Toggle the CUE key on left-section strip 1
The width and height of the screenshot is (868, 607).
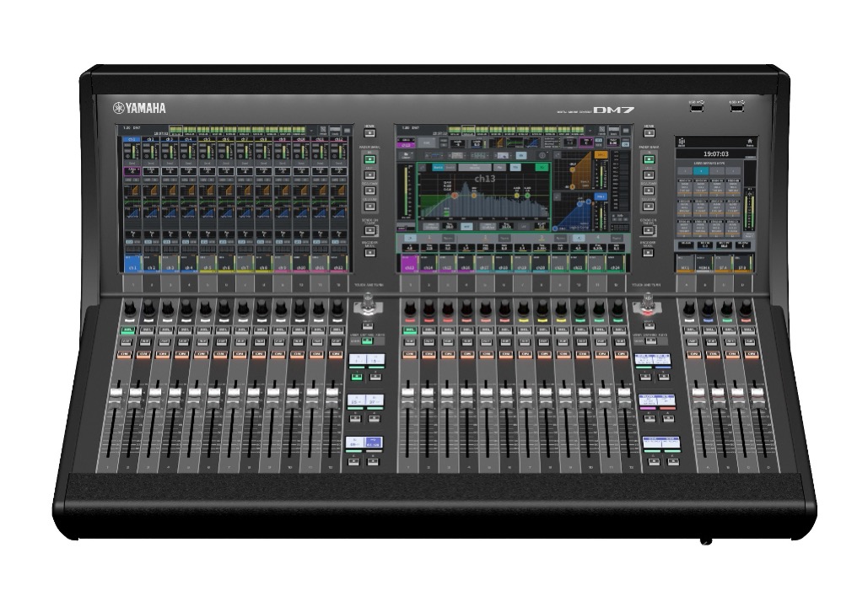(127, 342)
